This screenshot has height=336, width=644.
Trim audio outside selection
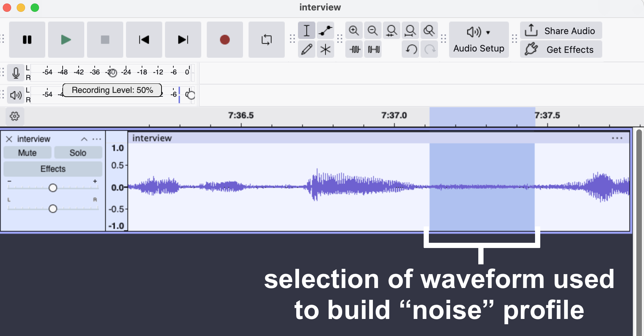coord(355,49)
